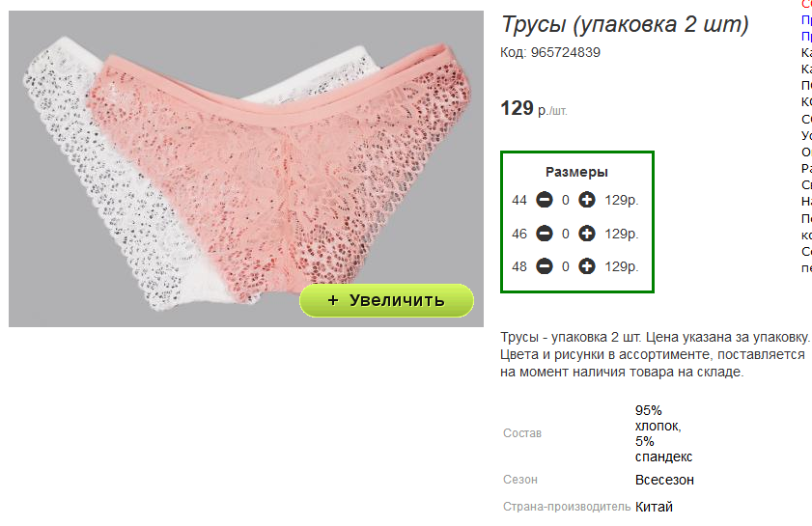Image resolution: width=812 pixels, height=526 pixels.
Task: Click the size 46 label
Action: click(518, 234)
